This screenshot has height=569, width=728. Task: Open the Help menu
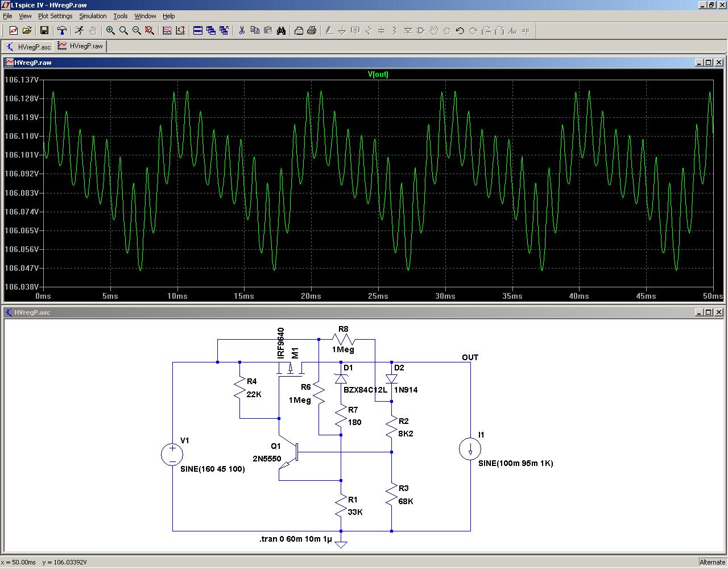coord(169,16)
